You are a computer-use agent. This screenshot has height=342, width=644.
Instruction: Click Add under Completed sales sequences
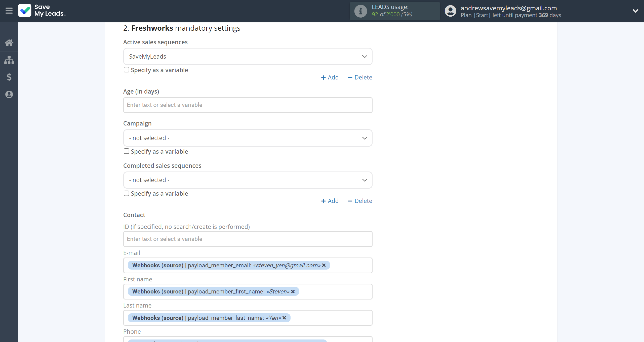click(330, 201)
